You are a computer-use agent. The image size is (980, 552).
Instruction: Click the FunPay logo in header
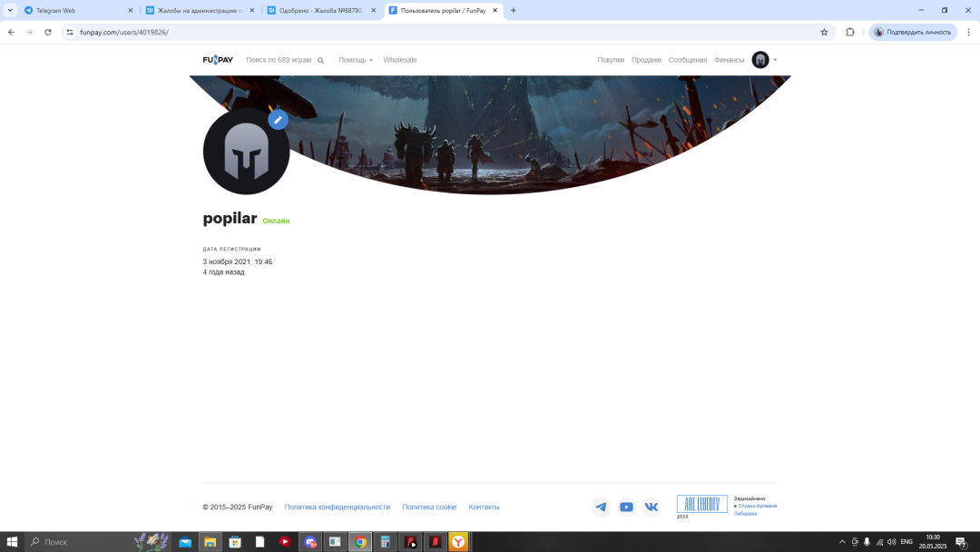(x=218, y=60)
